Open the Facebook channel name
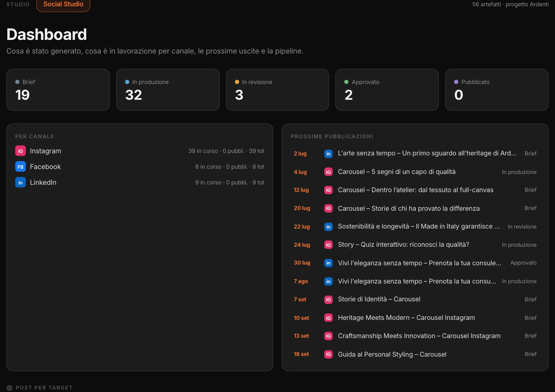This screenshot has height=392, width=555. click(x=46, y=167)
